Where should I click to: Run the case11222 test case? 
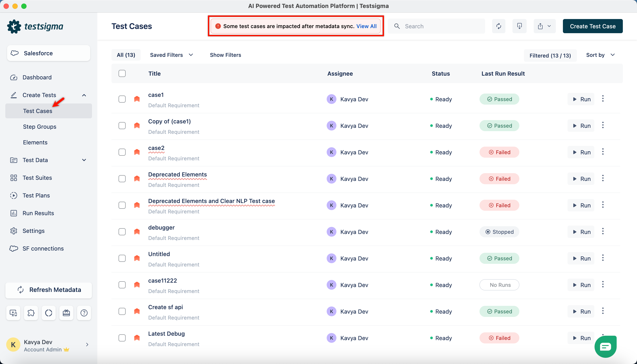click(581, 285)
